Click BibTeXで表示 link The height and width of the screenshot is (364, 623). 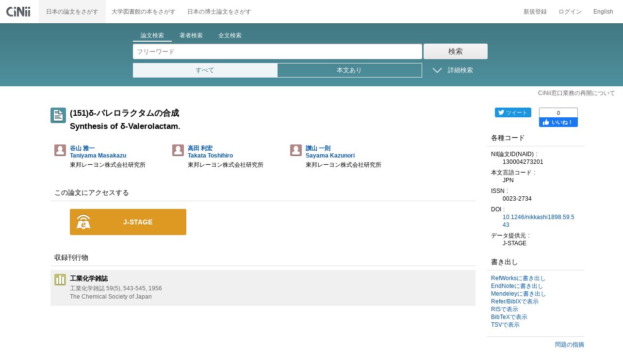[509, 317]
